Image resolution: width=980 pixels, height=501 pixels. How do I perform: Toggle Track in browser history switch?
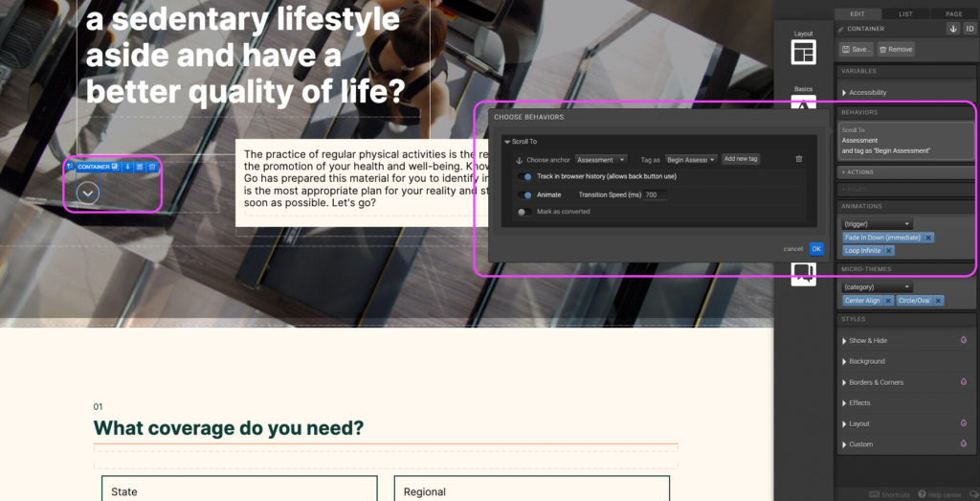525,176
